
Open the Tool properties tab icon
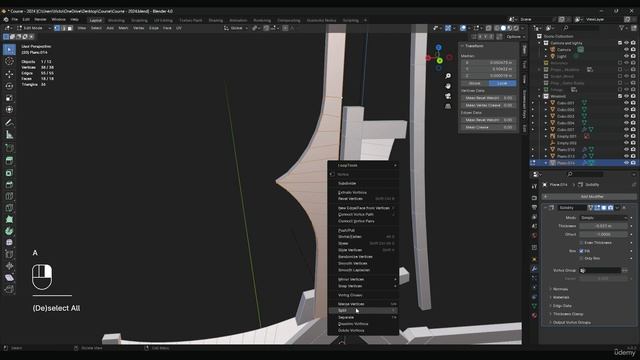pyautogui.click(x=534, y=186)
